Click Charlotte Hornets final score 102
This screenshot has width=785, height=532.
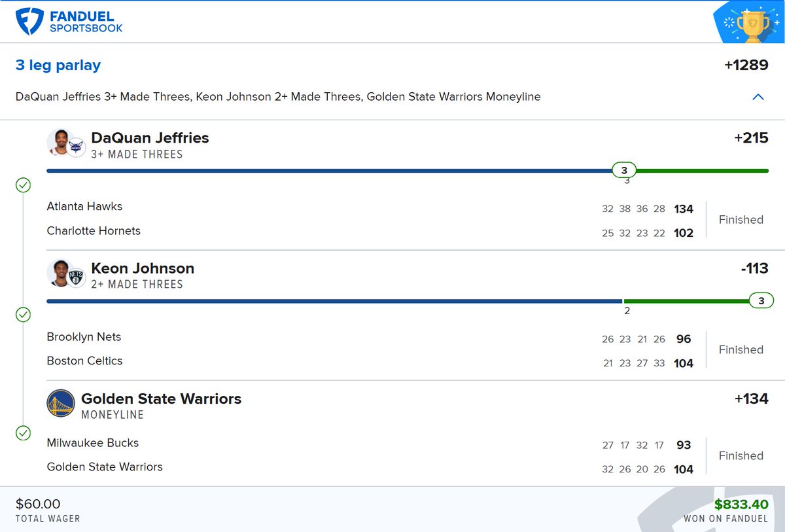pos(684,233)
